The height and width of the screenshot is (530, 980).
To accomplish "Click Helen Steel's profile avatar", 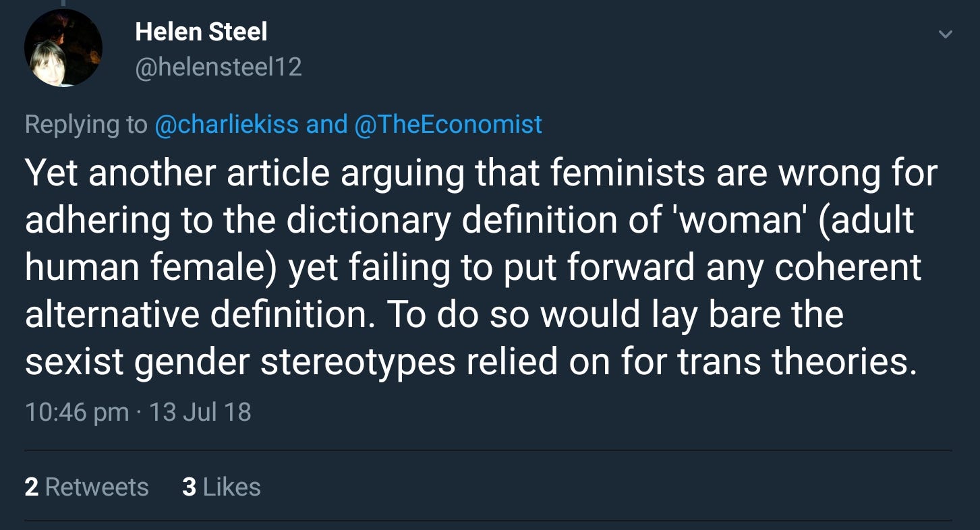I will (63, 49).
